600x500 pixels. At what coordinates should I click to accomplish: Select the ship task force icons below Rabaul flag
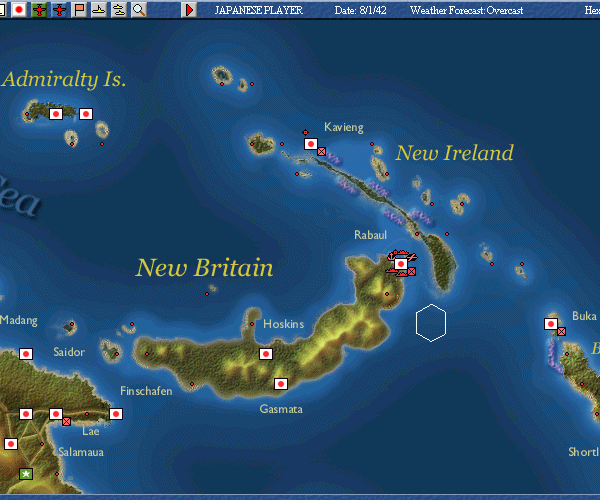(396, 272)
